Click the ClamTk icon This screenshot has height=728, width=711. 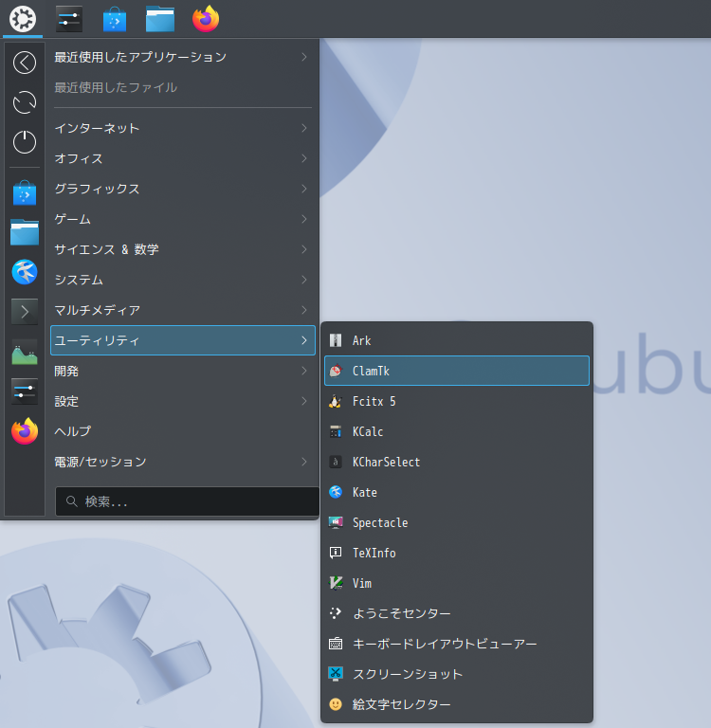pos(336,371)
